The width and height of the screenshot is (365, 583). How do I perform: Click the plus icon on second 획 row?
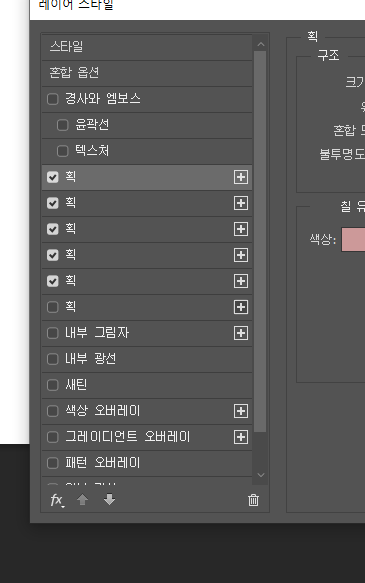pyautogui.click(x=241, y=203)
